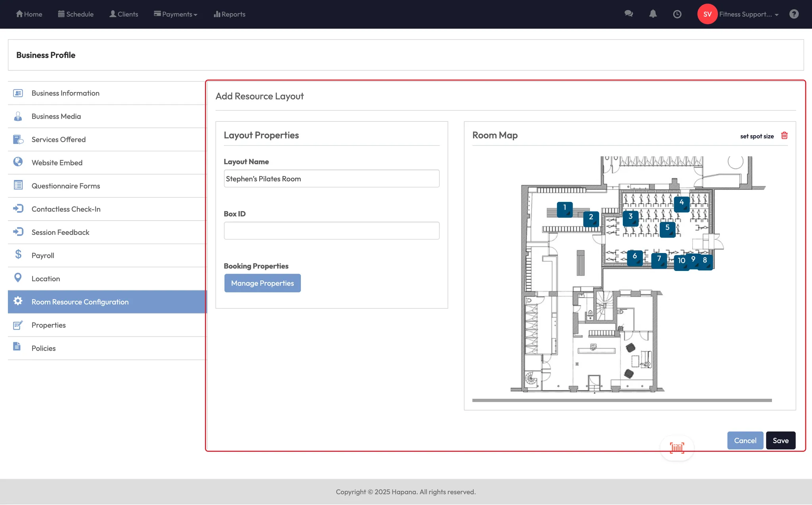Open the help question mark icon
The height and width of the screenshot is (505, 812).
pos(793,14)
